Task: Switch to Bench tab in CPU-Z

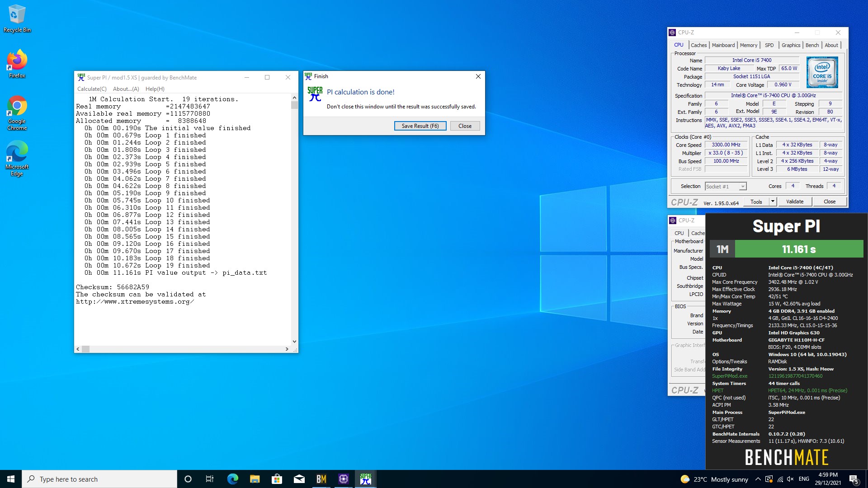Action: (x=812, y=45)
